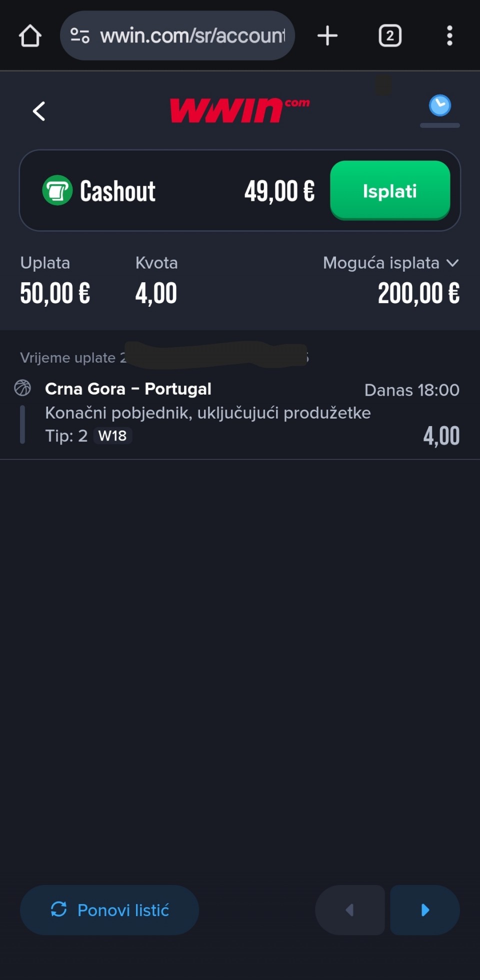Tap the W18 tag badge

click(112, 436)
